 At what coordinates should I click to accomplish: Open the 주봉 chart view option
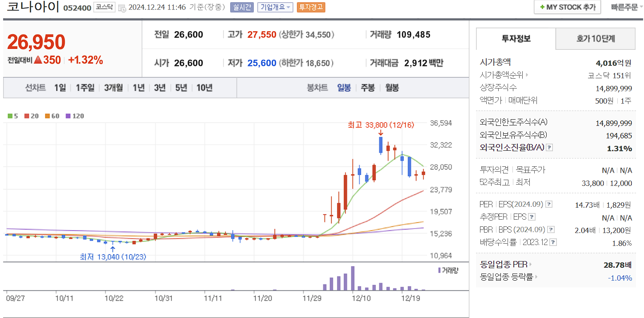(x=368, y=88)
